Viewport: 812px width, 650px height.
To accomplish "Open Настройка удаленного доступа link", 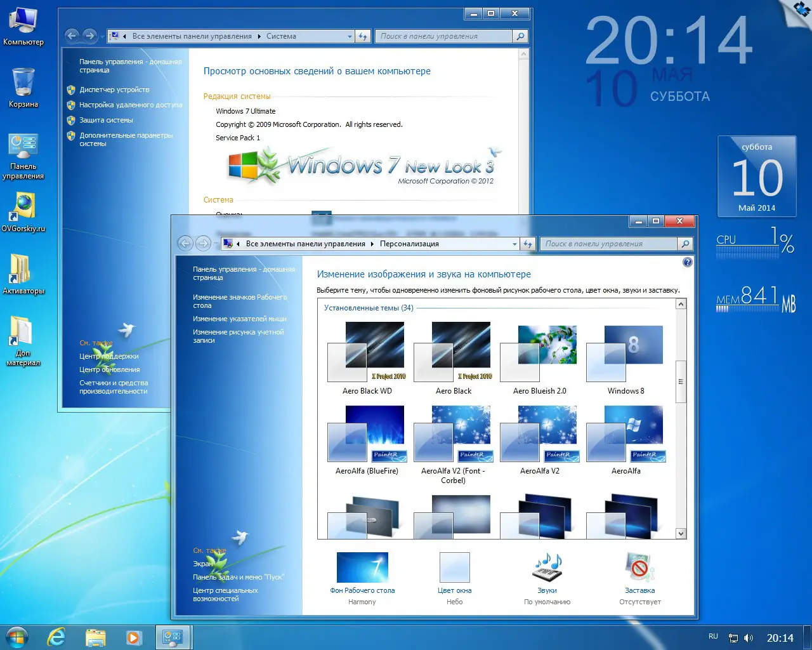I will point(131,105).
